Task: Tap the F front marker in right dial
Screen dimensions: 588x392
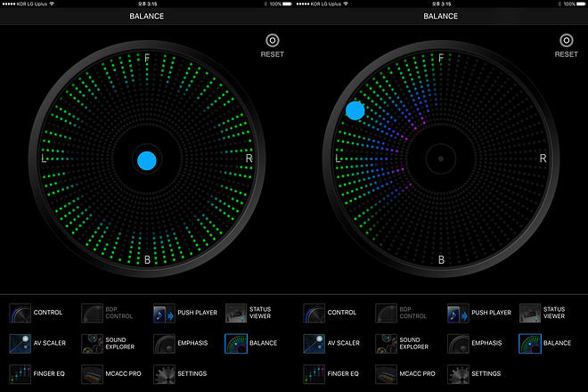Action: click(441, 58)
